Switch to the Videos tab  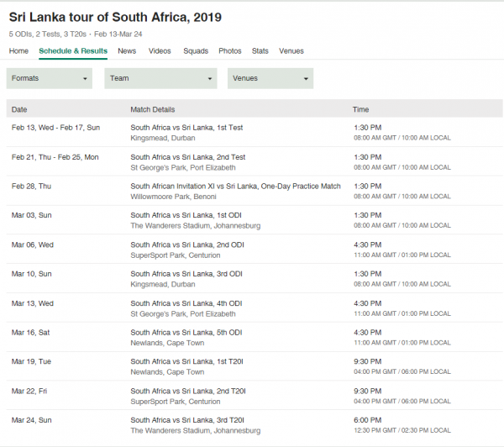click(160, 50)
